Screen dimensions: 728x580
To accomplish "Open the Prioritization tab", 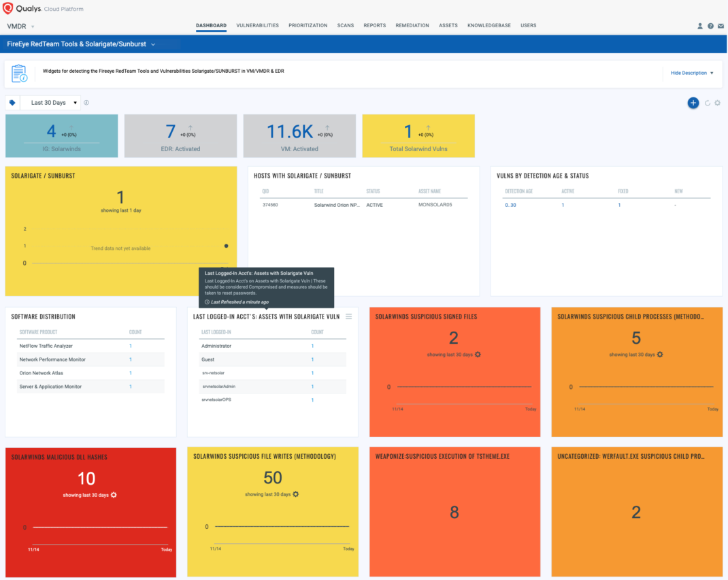I will pyautogui.click(x=308, y=26).
